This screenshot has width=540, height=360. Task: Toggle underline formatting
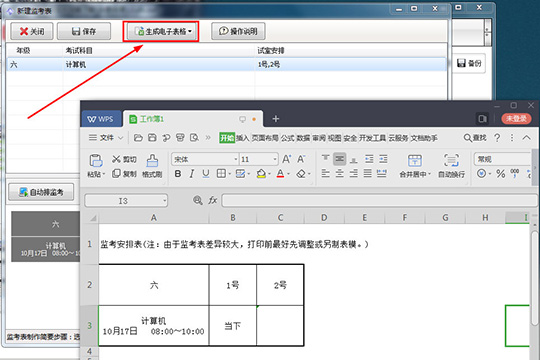tap(206, 174)
